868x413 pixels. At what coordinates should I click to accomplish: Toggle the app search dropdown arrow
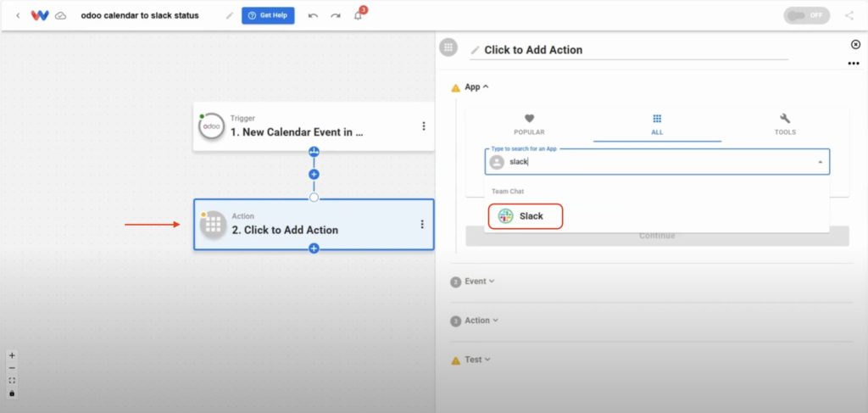click(x=820, y=162)
